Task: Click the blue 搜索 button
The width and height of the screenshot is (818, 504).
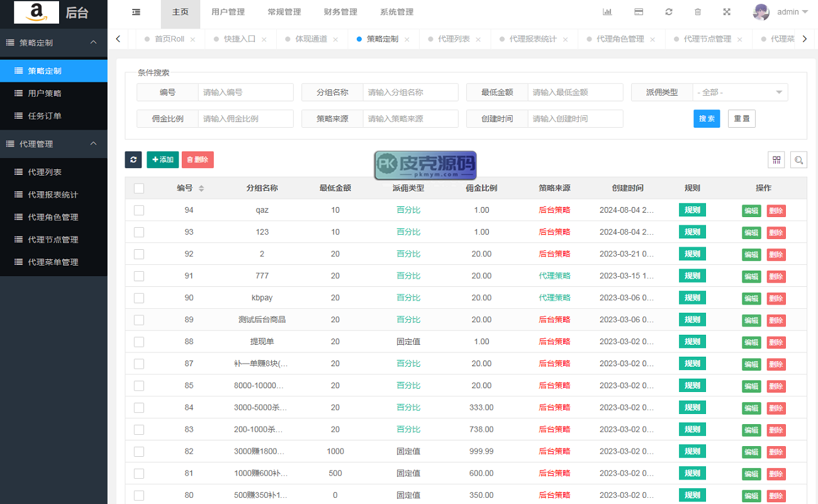Action: [x=706, y=119]
